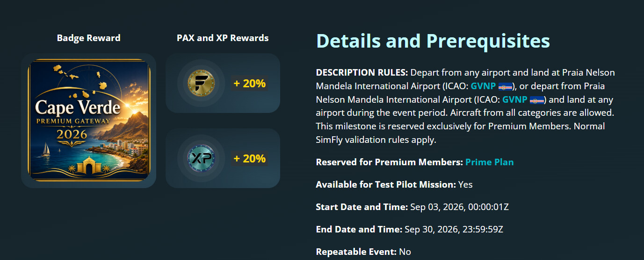Screen dimensions: 644x260
Task: Click the second GVNP ICAO link
Action: [515, 99]
